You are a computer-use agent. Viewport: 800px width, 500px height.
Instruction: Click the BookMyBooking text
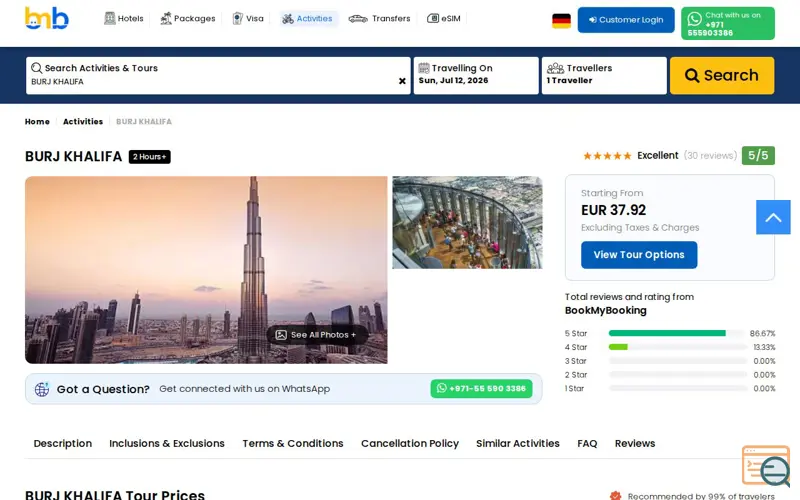[606, 310]
